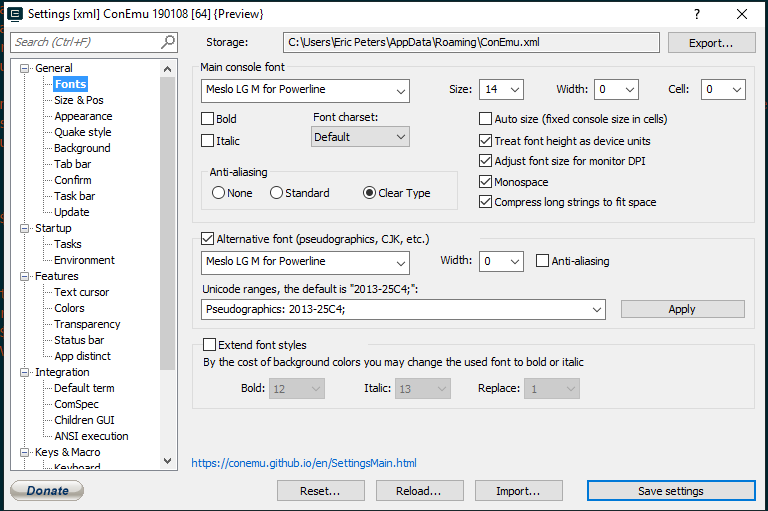Open the Font charset dropdown
The height and width of the screenshot is (511, 768).
click(360, 137)
